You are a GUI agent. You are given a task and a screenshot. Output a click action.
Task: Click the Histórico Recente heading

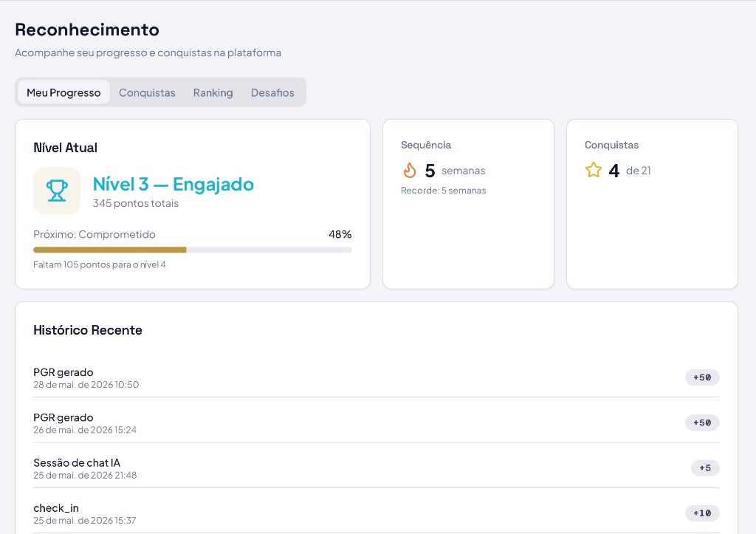(88, 330)
